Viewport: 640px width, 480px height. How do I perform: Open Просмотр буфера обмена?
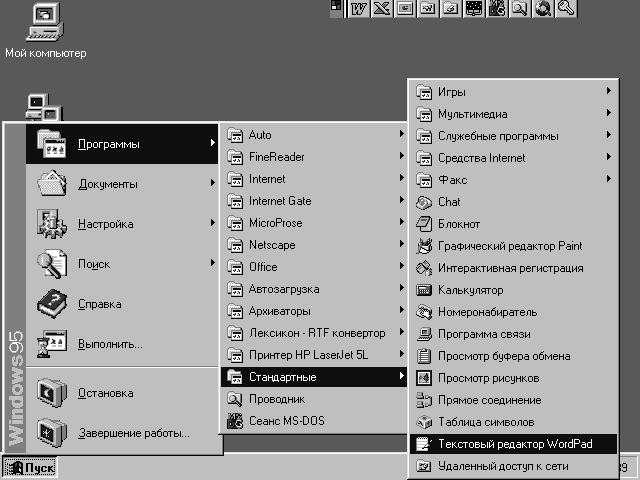[x=513, y=356]
